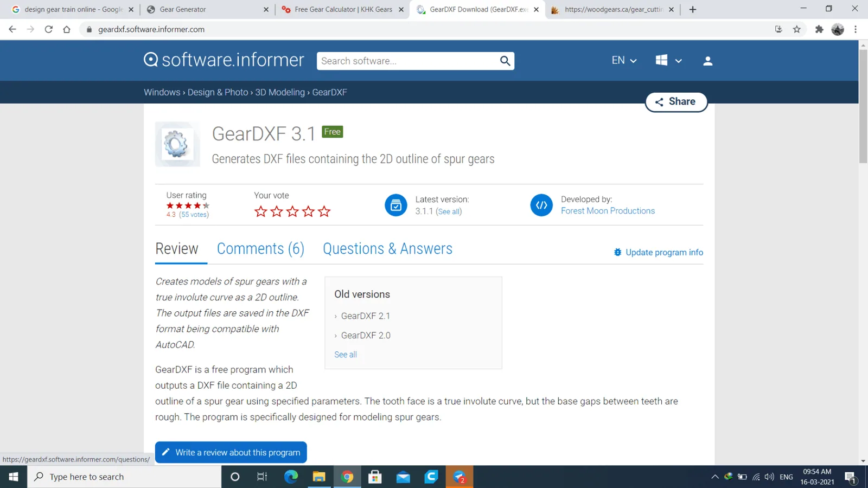Screen dimensions: 868x488
Task: Click the Share button
Action: [676, 101]
